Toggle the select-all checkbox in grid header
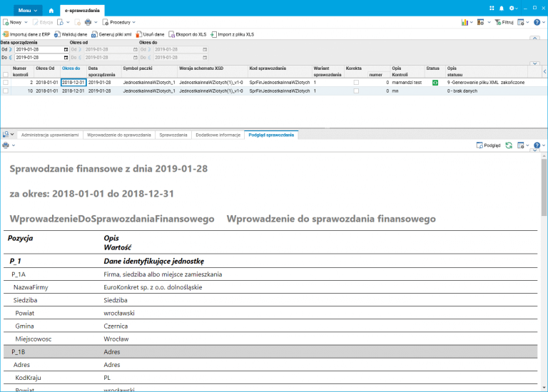This screenshot has height=392, width=548. pyautogui.click(x=6, y=74)
